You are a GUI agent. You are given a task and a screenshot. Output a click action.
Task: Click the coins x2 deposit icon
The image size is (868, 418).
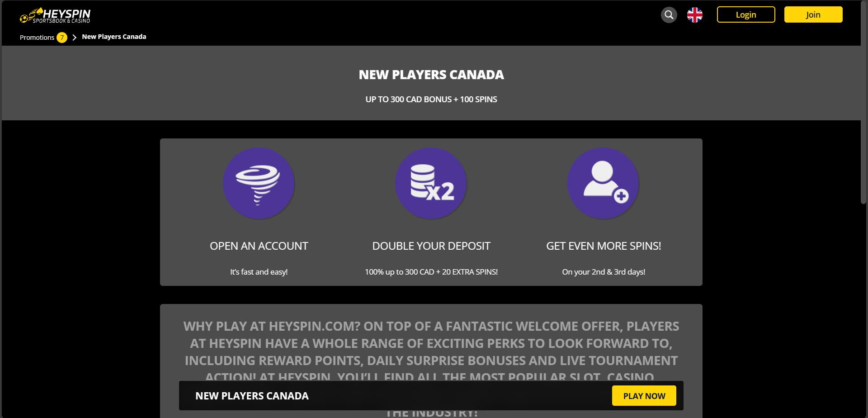click(431, 183)
